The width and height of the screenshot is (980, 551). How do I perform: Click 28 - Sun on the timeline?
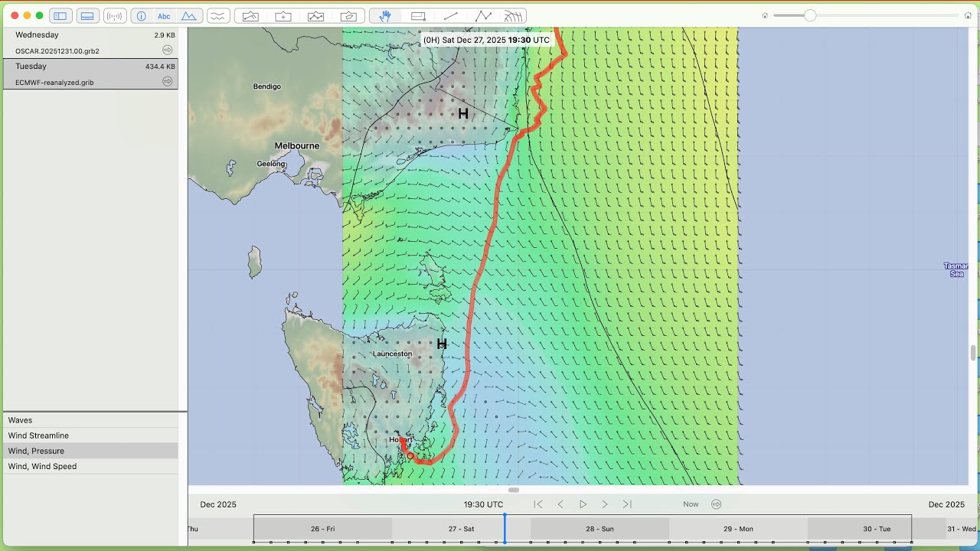[x=599, y=529]
